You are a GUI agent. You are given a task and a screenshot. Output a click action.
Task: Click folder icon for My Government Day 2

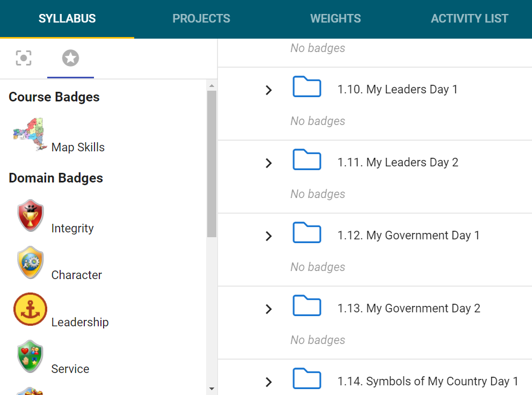(307, 306)
